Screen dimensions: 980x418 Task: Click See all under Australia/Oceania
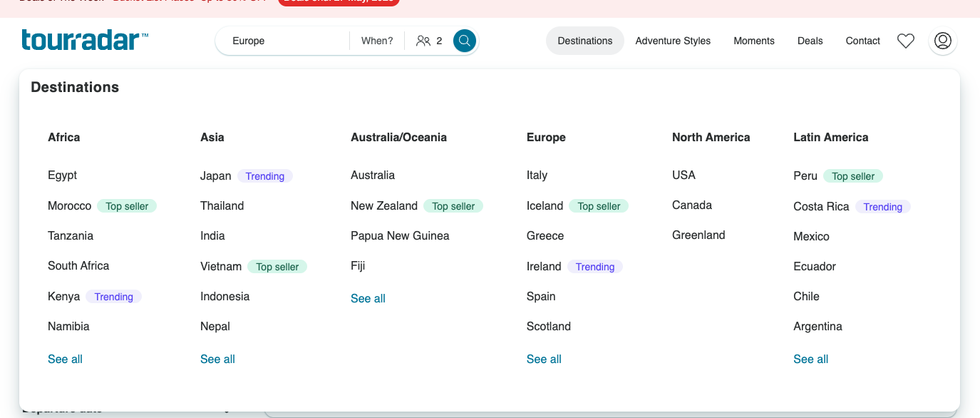coord(368,298)
